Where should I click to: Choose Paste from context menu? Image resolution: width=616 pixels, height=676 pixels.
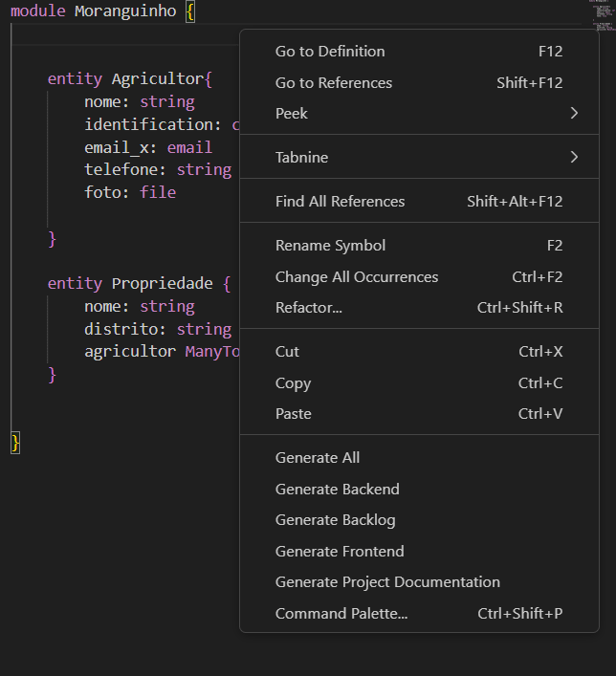tap(419, 413)
